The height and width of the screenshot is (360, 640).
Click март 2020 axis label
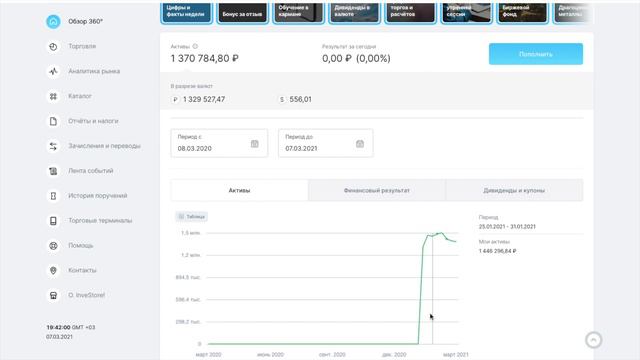click(x=208, y=355)
